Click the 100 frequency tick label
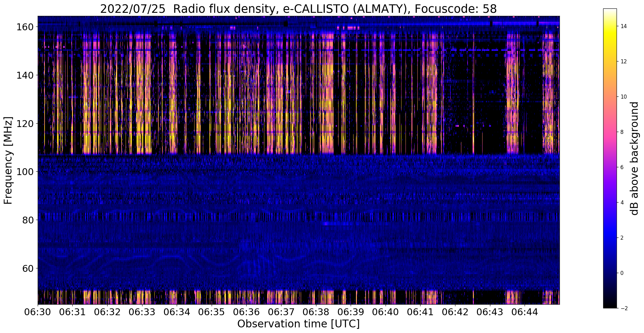 (26, 172)
